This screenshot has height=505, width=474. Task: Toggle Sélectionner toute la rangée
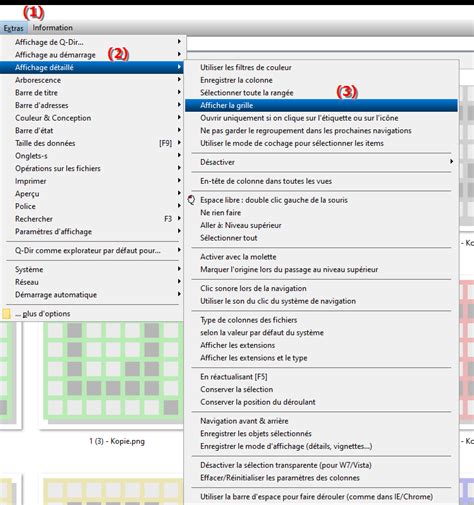(322, 93)
